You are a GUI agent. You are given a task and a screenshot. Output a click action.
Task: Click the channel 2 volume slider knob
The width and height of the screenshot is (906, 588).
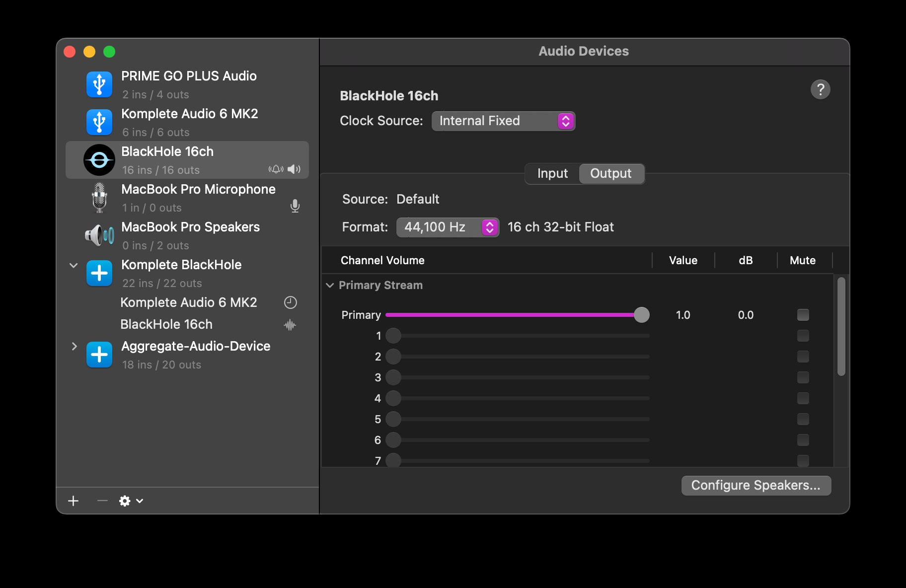click(393, 357)
